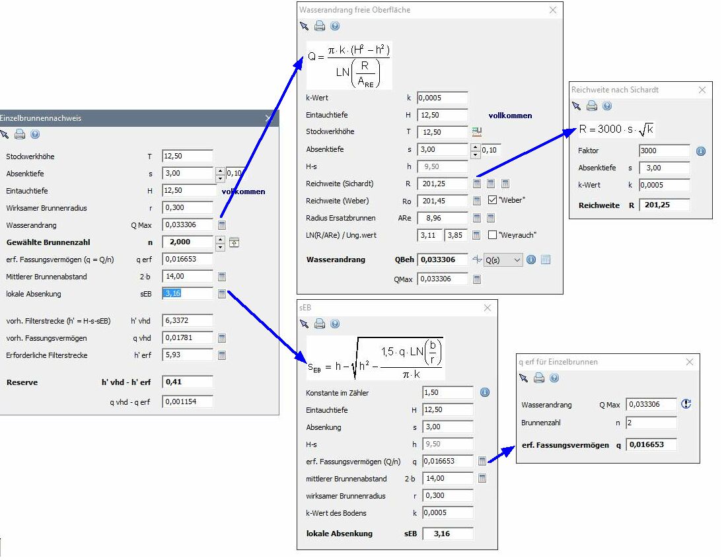Viewport: 728px width, 560px height.
Task: Click info icon beside Faktor 3000
Action: click(701, 151)
